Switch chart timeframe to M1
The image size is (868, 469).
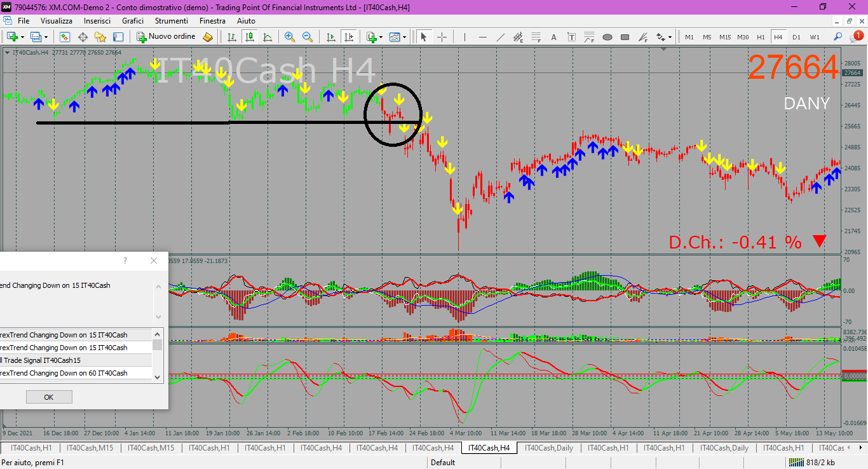click(x=689, y=37)
